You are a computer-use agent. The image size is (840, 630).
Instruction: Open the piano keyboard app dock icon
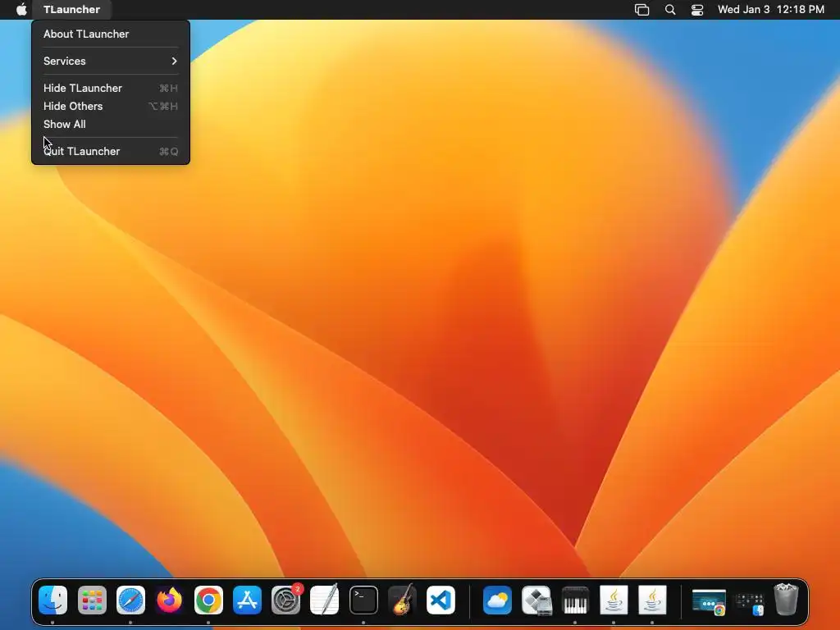[x=575, y=600]
